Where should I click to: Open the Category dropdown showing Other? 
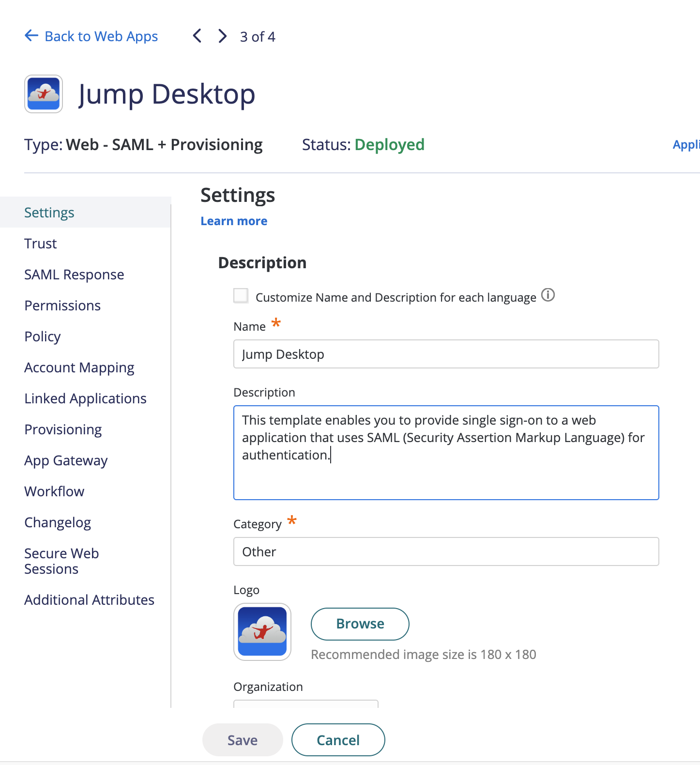tap(446, 551)
